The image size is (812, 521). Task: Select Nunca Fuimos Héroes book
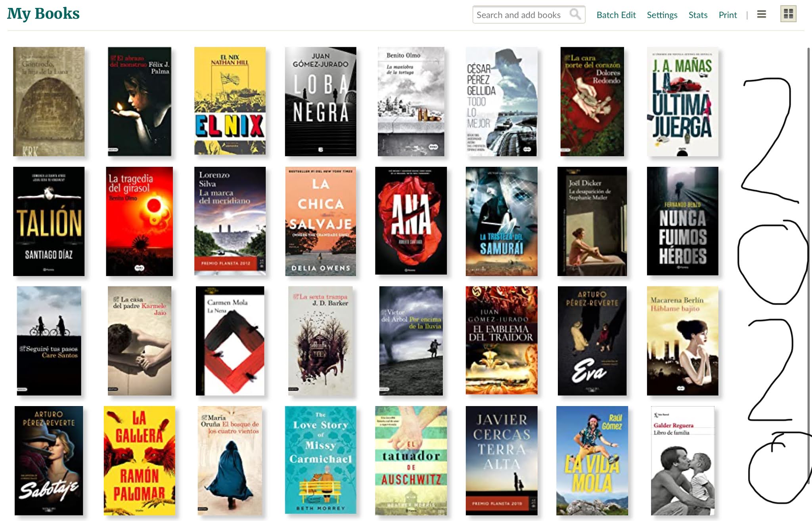682,221
